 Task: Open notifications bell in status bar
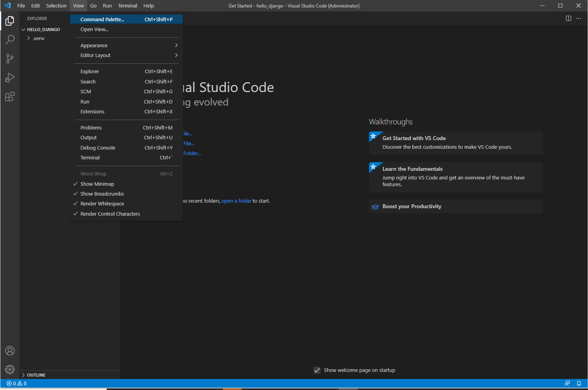(x=579, y=383)
